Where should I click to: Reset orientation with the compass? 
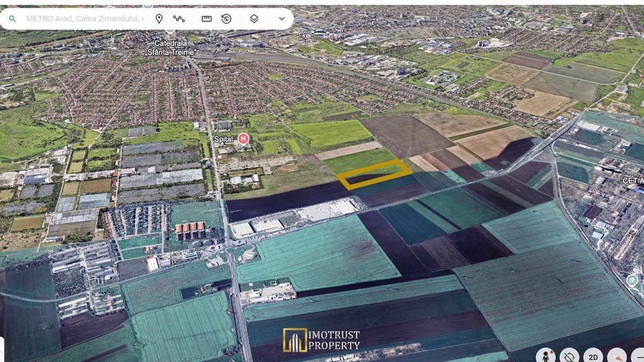pyautogui.click(x=617, y=356)
